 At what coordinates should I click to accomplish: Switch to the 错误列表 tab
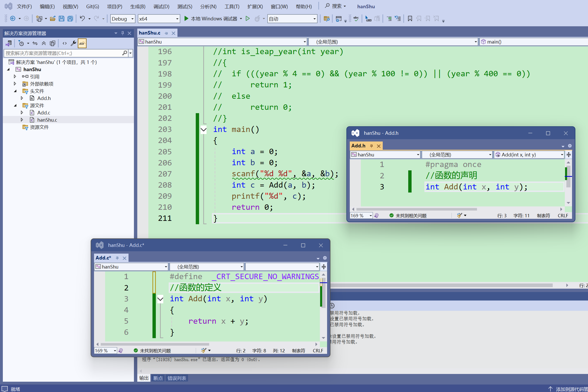[x=177, y=378]
